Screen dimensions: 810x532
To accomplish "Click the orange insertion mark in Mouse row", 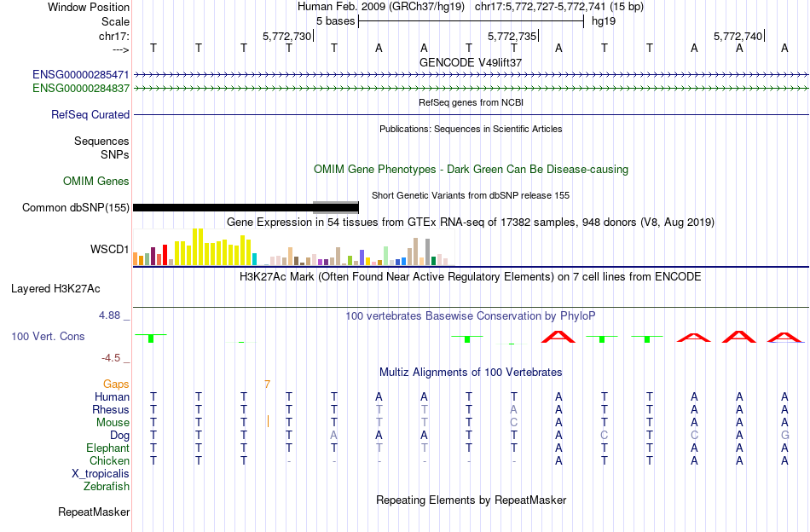I will 268,421.
